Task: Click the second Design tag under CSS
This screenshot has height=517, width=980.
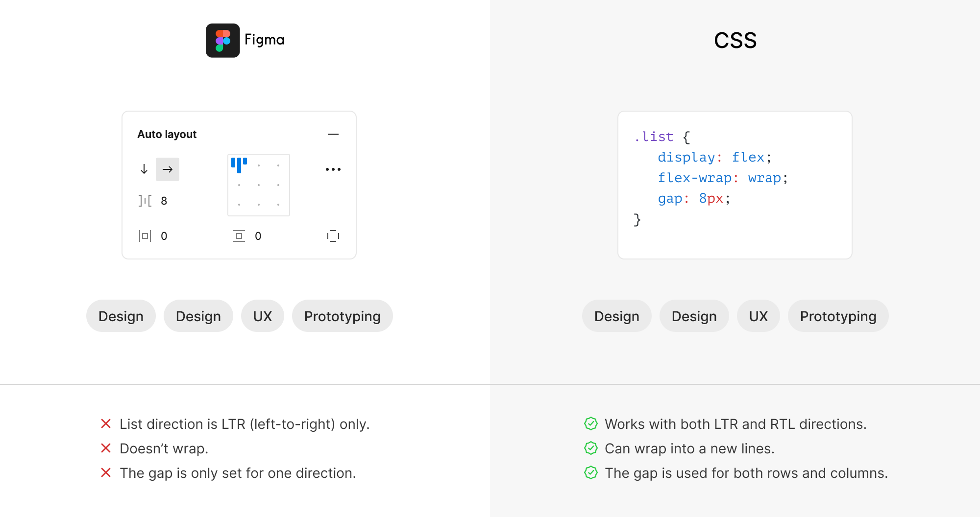Action: click(694, 316)
